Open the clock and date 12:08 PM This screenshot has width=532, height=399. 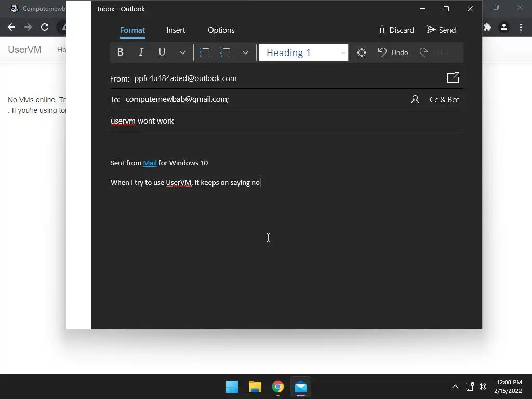coord(508,387)
